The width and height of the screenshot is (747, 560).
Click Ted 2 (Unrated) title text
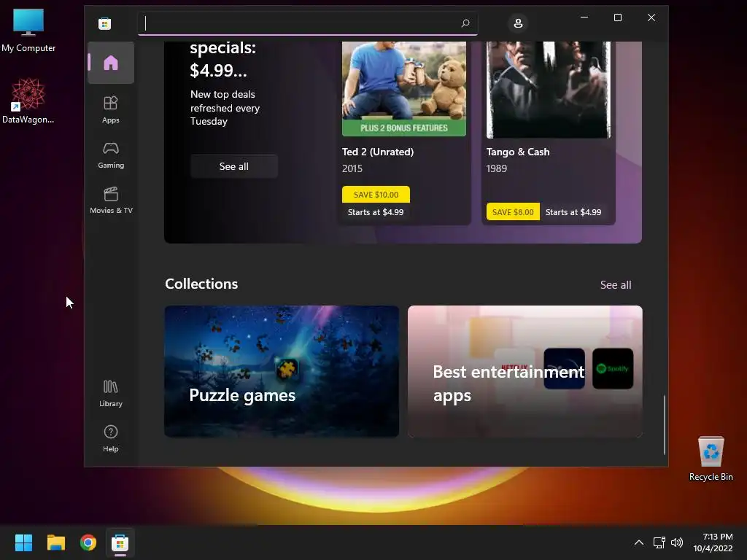(378, 152)
